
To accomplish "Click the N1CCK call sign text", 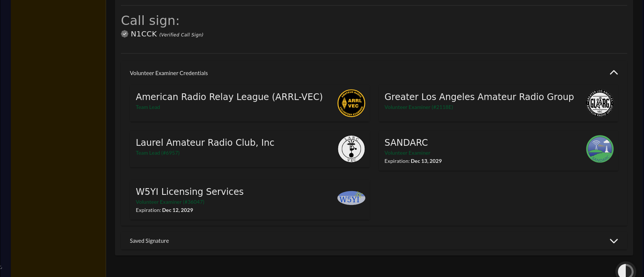I will tap(144, 34).
